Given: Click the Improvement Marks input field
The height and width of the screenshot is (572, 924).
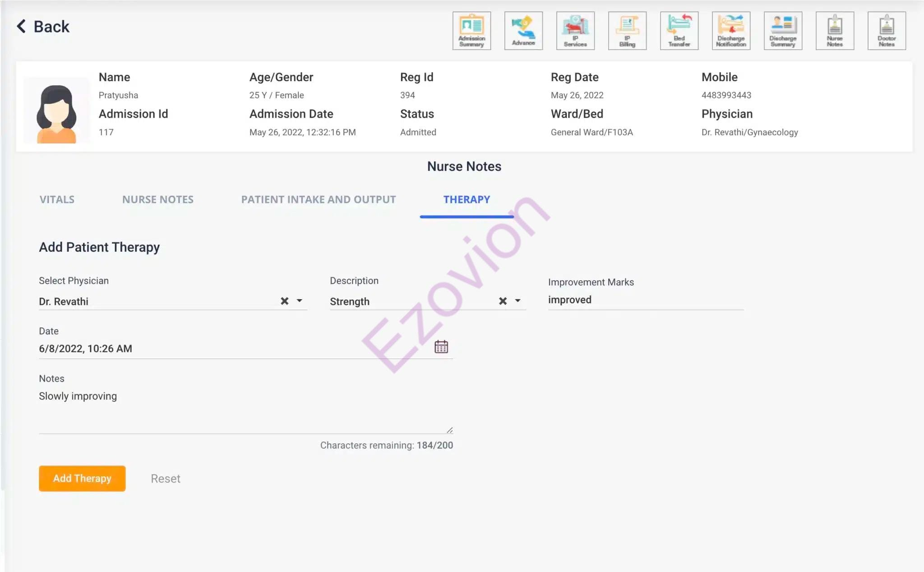Looking at the screenshot, I should coord(645,300).
